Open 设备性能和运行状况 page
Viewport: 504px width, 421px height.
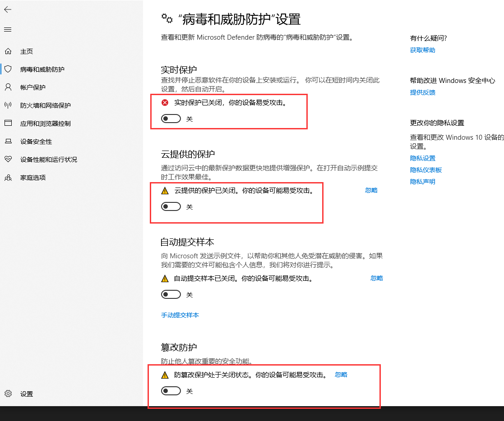(49, 160)
